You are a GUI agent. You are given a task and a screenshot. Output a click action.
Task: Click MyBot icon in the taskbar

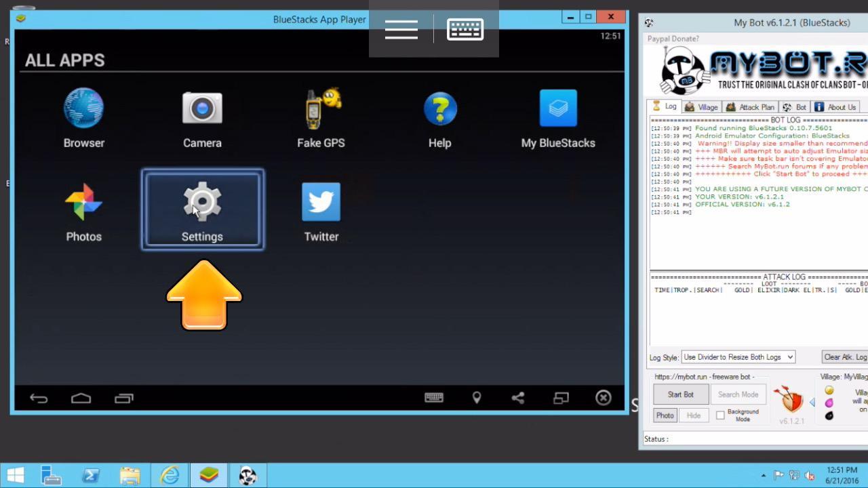point(248,476)
